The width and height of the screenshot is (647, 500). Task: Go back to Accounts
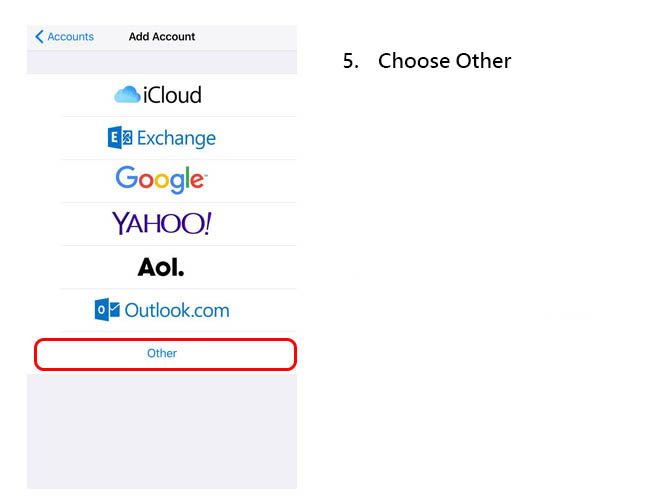coord(65,37)
